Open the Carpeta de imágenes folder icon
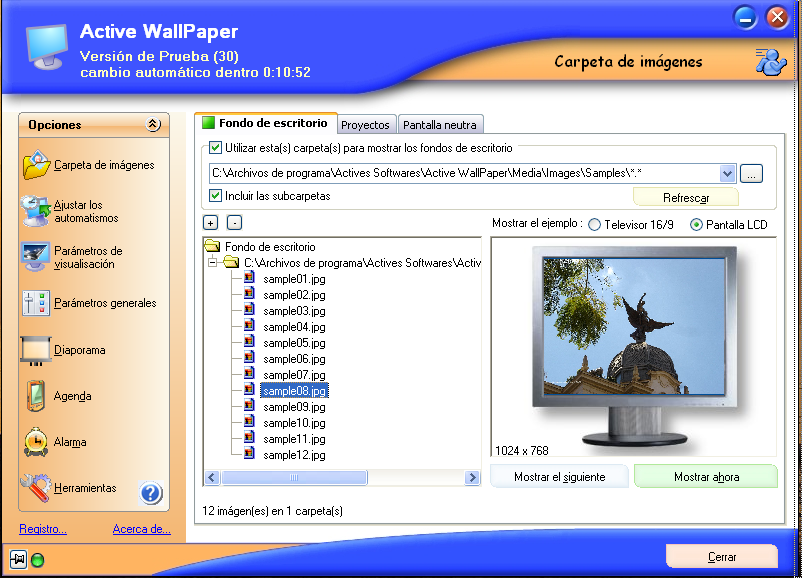The height and width of the screenshot is (578, 802). pyautogui.click(x=36, y=165)
